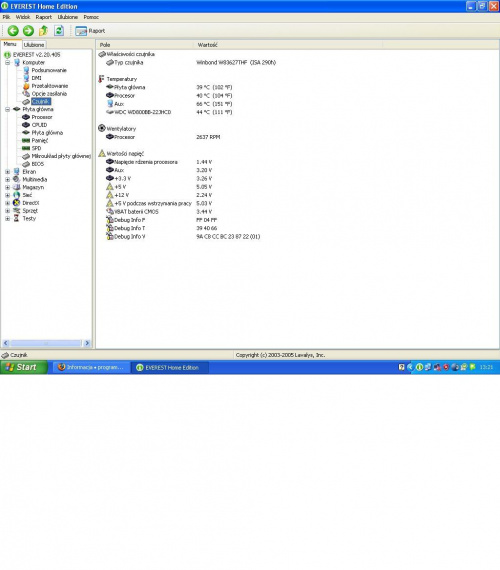Select Mikroukład płyty głównej tree item
Viewport: 500px width, 570px height.
pyautogui.click(x=61, y=156)
